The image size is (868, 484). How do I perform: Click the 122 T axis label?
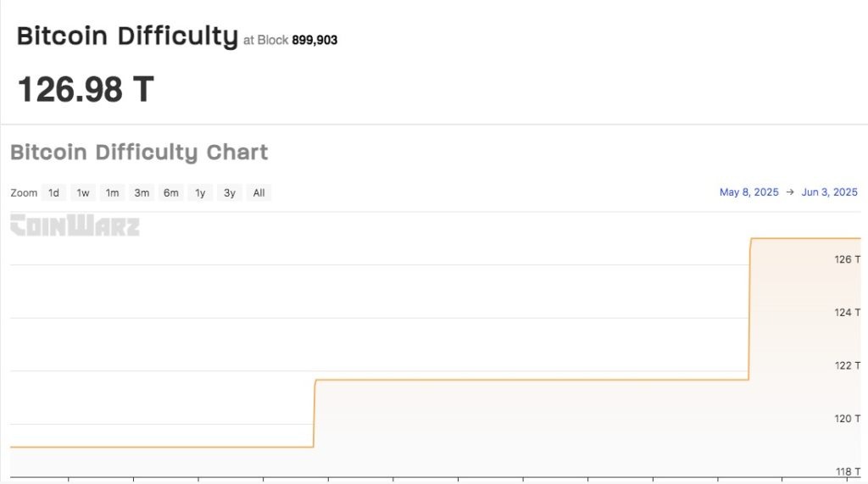click(847, 365)
